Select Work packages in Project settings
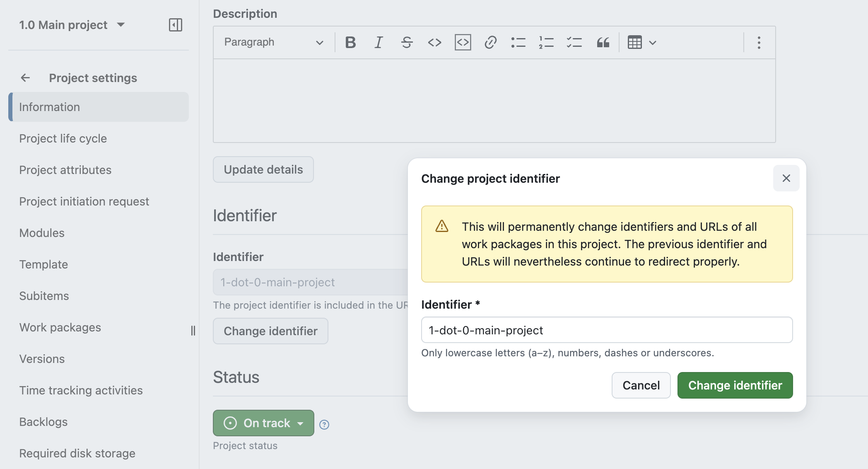 coord(60,327)
